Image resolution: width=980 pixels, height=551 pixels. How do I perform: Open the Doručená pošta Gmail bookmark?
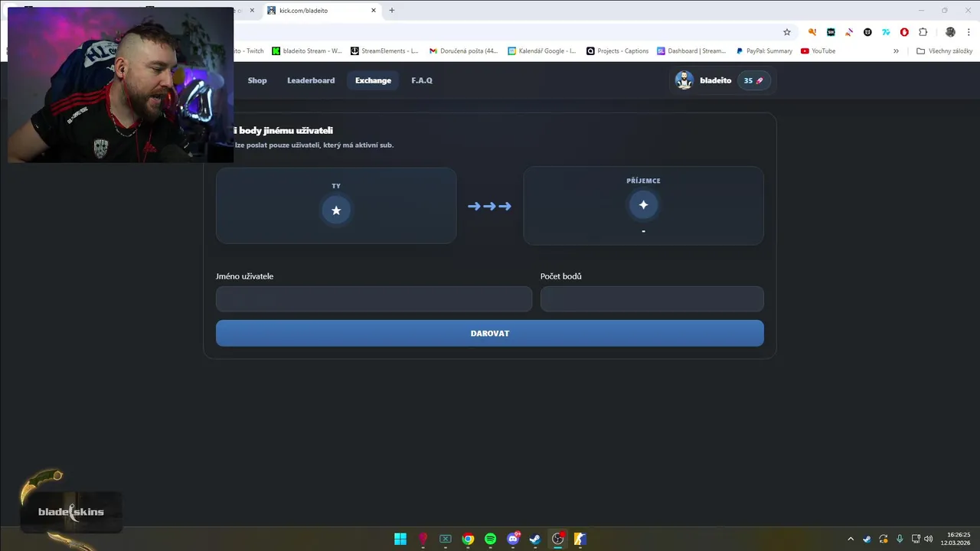[x=463, y=51]
